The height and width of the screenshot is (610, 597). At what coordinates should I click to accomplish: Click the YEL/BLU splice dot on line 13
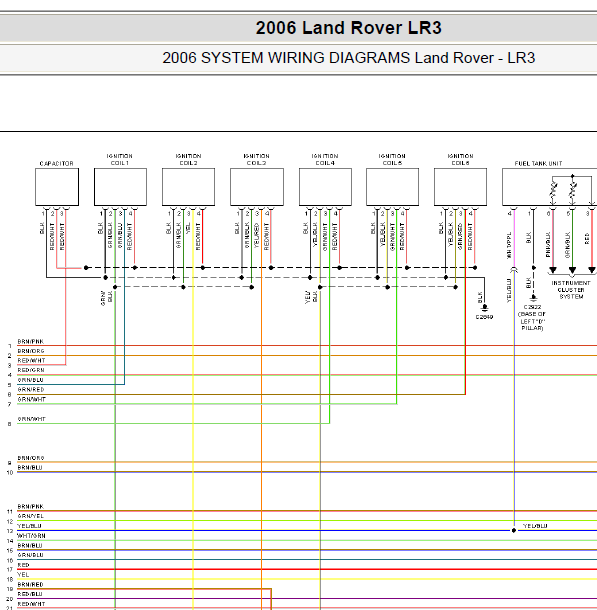pos(514,531)
